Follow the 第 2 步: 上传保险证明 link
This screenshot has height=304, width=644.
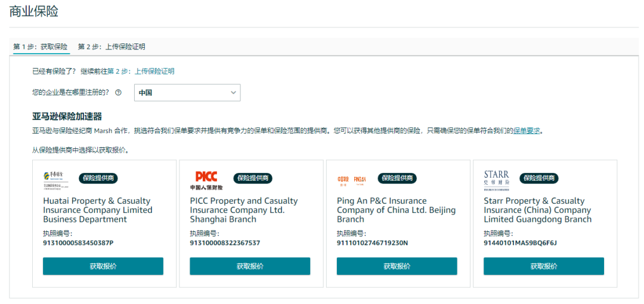click(141, 71)
